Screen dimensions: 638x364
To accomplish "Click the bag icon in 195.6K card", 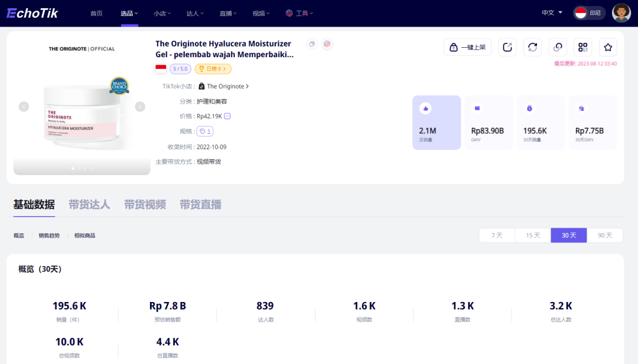I will tap(529, 109).
